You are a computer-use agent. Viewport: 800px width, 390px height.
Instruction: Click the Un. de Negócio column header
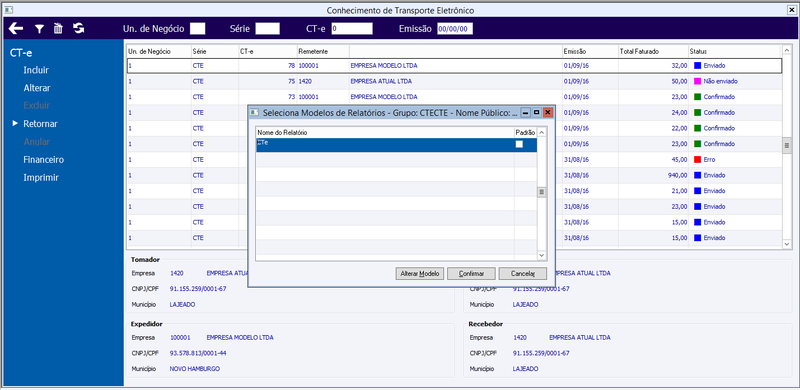[159, 52]
